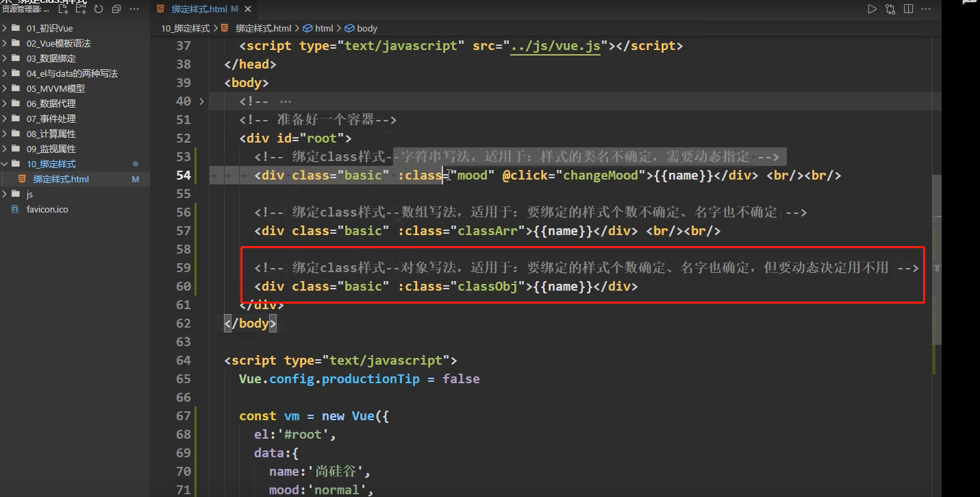Click HTML5 icon beside 绑定样式.html in explorer
This screenshot has height=497, width=980.
click(23, 179)
